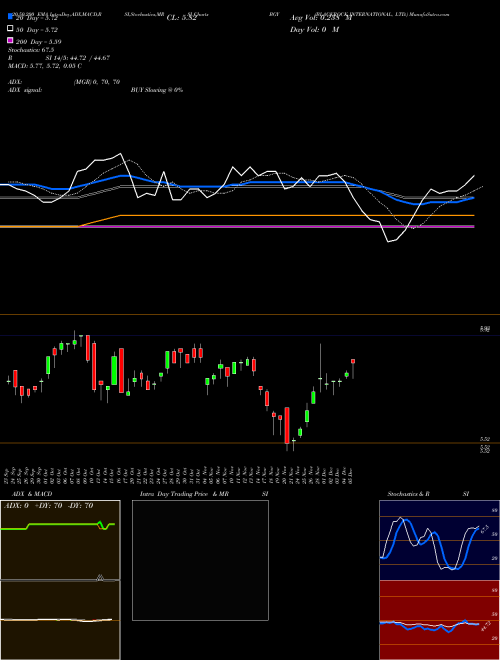
Task: Click the magenta 200 Day legend swatch
Action: pyautogui.click(x=10, y=40)
